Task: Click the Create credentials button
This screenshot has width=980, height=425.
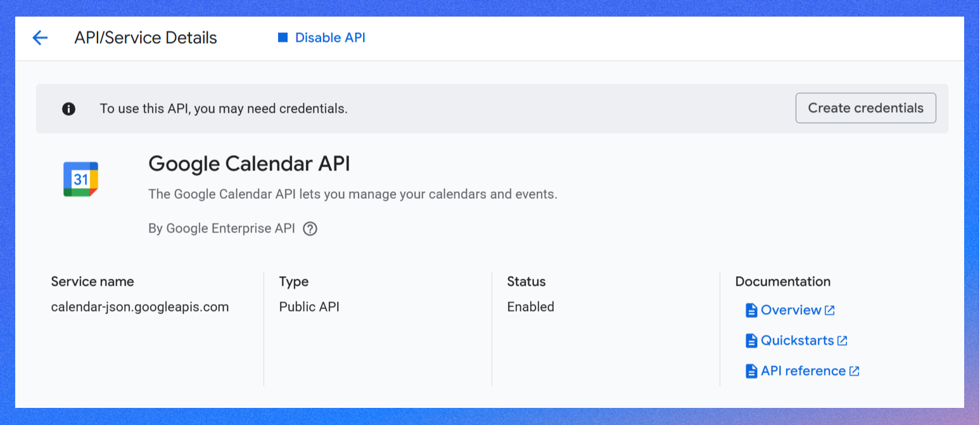Action: pos(865,108)
